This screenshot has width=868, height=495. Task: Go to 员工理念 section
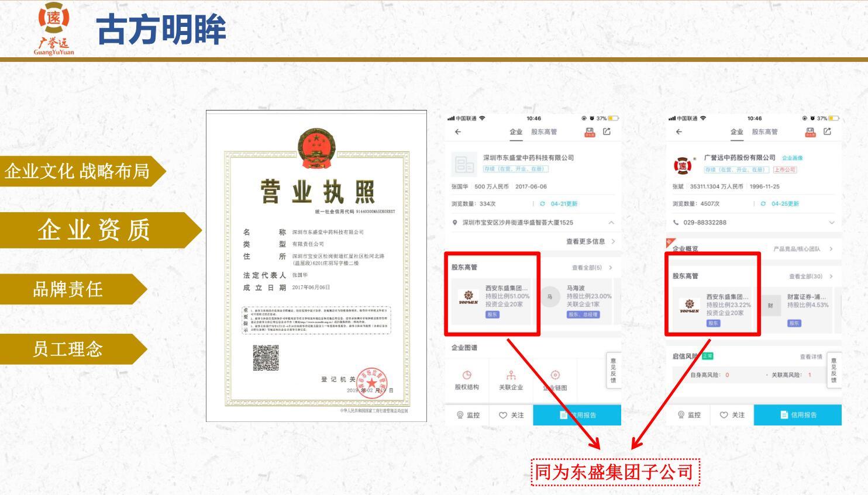tap(73, 349)
